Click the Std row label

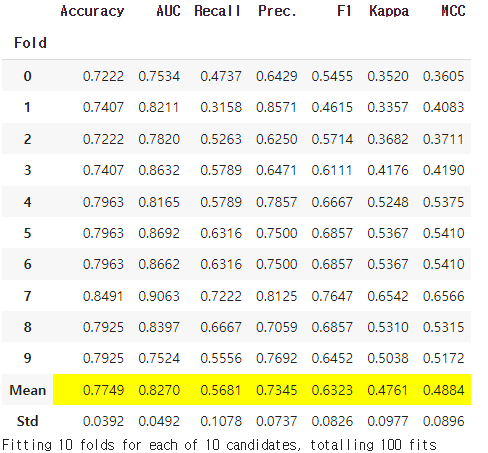(x=28, y=421)
